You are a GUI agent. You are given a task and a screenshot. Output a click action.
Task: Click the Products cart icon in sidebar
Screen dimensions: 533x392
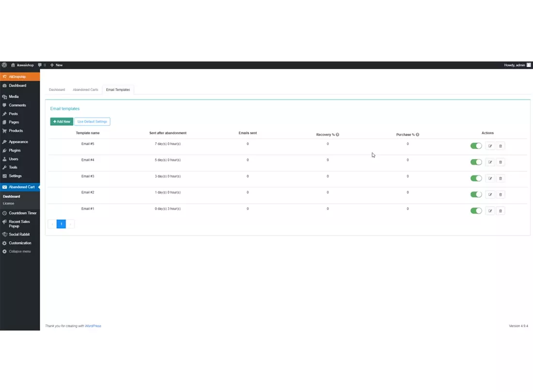(x=4, y=131)
